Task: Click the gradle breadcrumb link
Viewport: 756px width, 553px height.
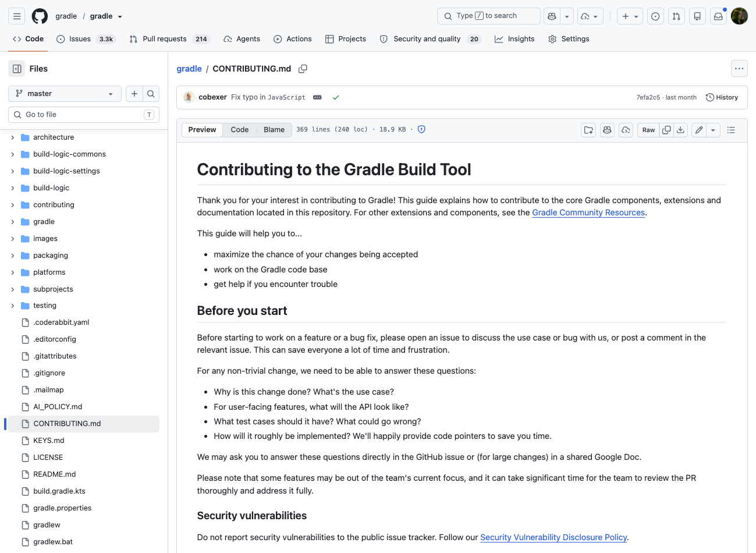Action: click(189, 69)
